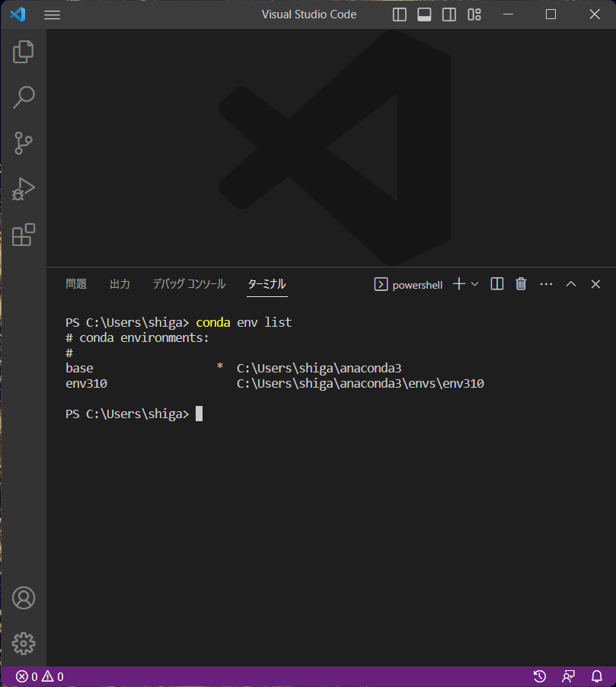Click the warning count in the status bar
This screenshot has width=616, height=687.
coord(53,676)
